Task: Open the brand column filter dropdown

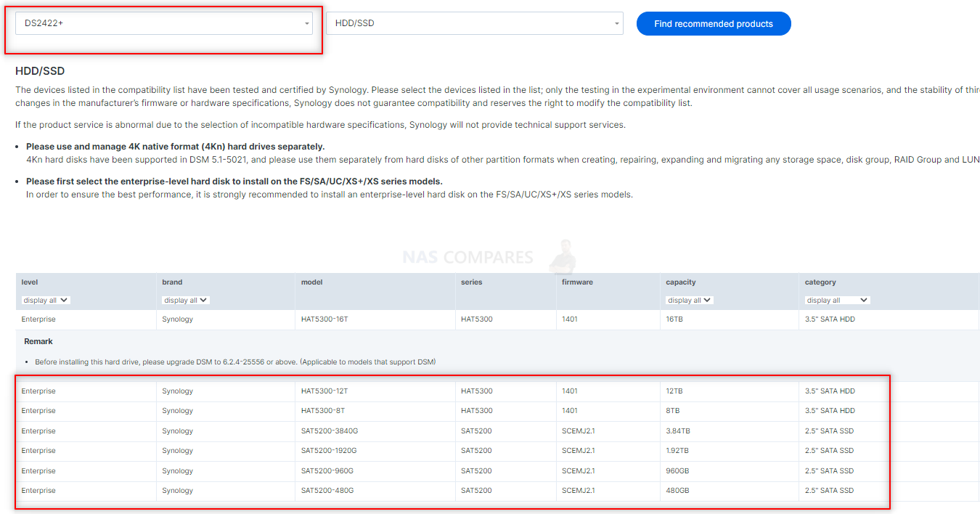Action: 186,300
